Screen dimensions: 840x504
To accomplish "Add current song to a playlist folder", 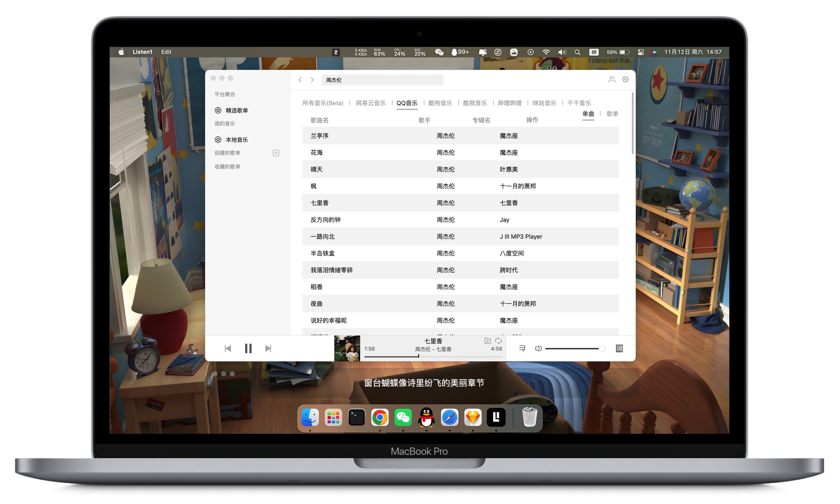I will coord(488,341).
